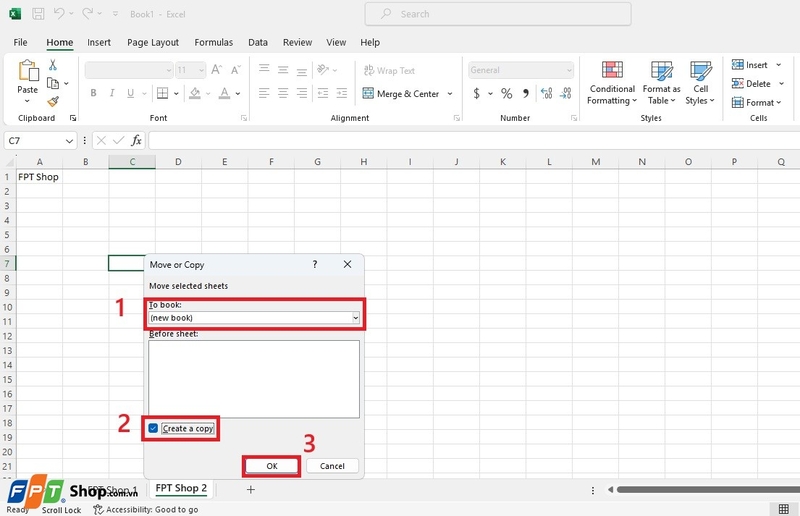
Task: Open the File tab
Action: click(x=20, y=42)
